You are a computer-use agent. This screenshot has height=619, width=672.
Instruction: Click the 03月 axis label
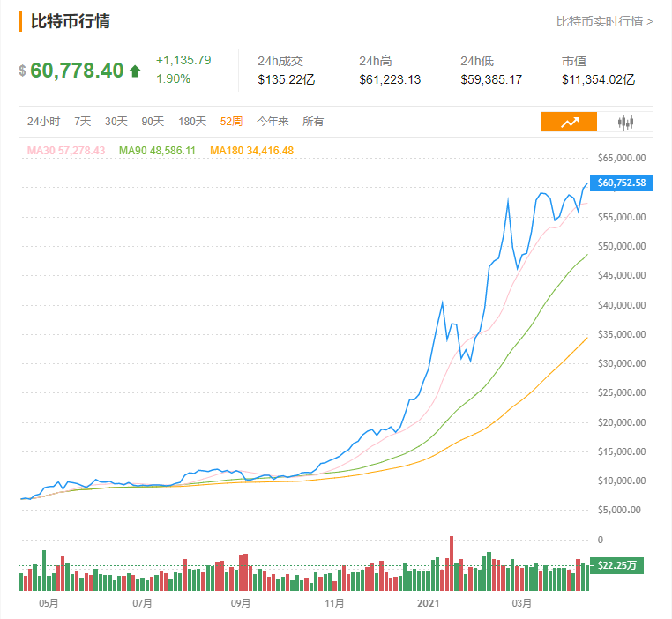[521, 603]
